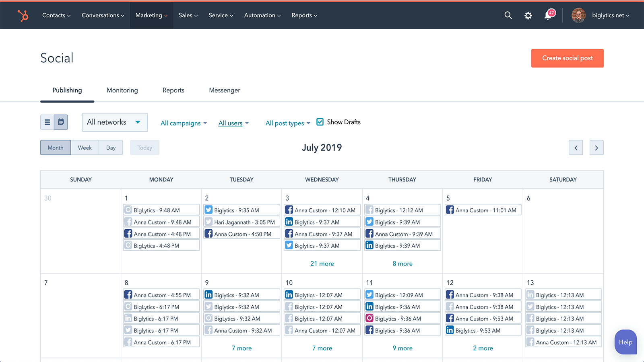Viewport: 644px width, 362px height.
Task: Open the Anna Custom 4:55 PM post on July 8
Action: 161,294
